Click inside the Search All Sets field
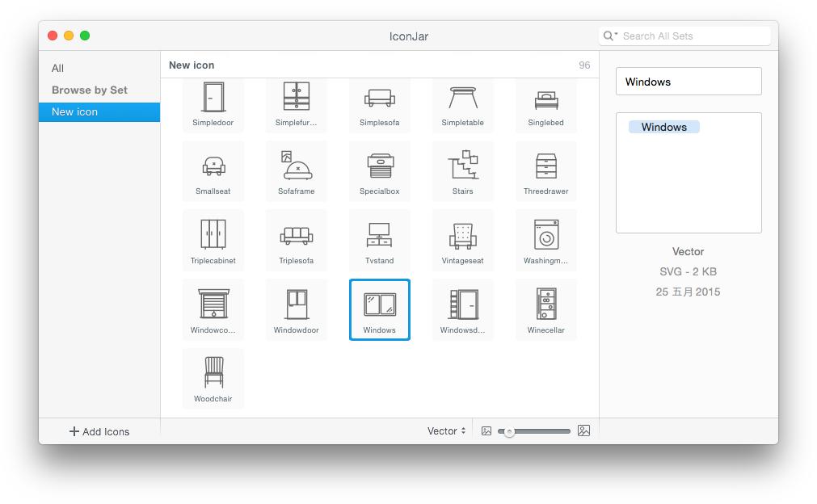817x504 pixels. click(x=695, y=36)
